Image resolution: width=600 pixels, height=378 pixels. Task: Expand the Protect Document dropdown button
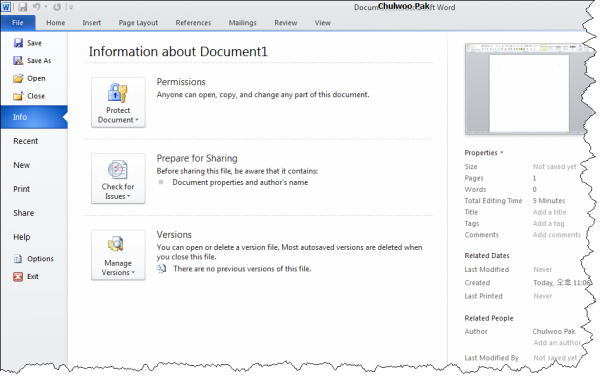click(118, 103)
